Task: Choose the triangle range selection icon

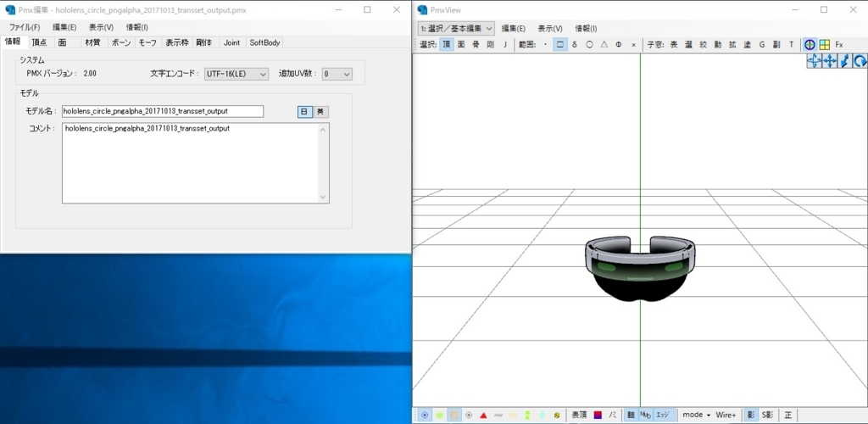Action: [604, 45]
